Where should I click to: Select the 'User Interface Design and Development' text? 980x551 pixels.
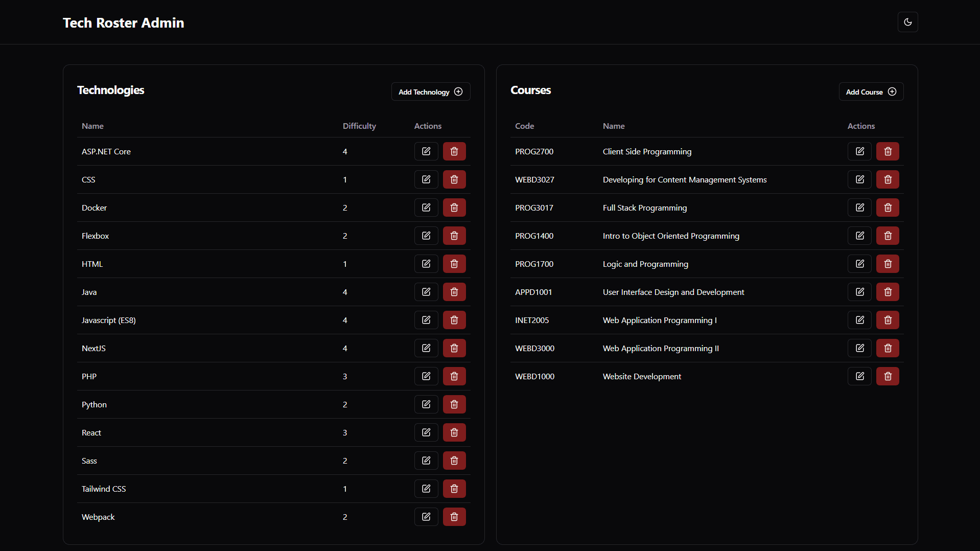(673, 292)
